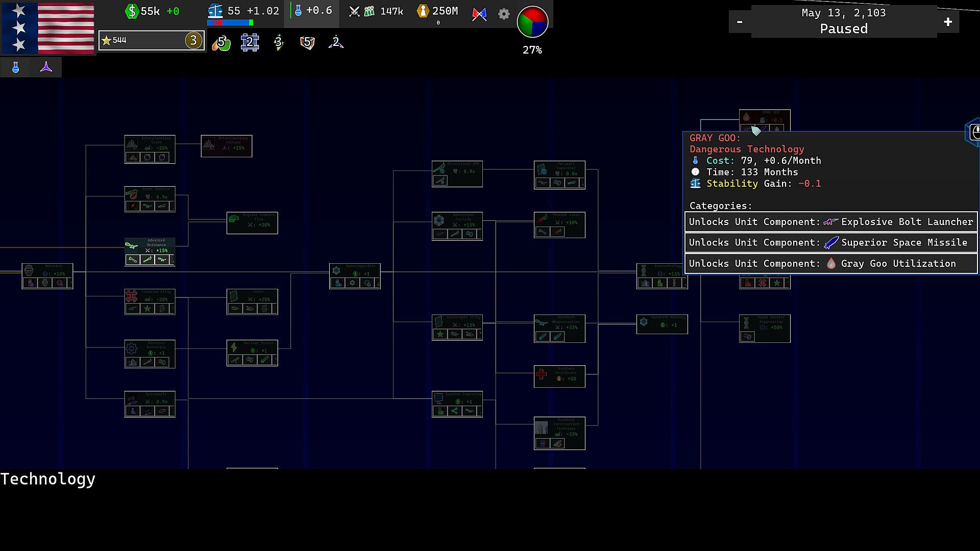Click the star 544 prestige bar
The image size is (980, 551).
(151, 40)
